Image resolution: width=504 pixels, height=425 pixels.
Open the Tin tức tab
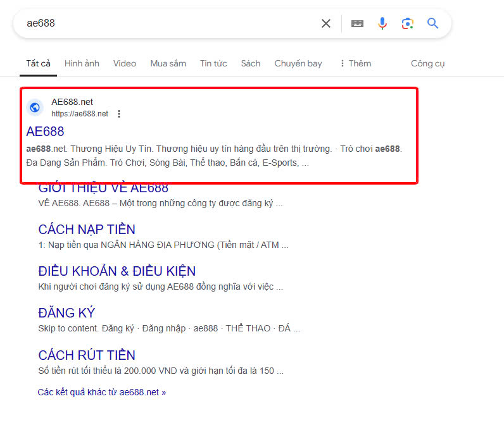click(213, 63)
